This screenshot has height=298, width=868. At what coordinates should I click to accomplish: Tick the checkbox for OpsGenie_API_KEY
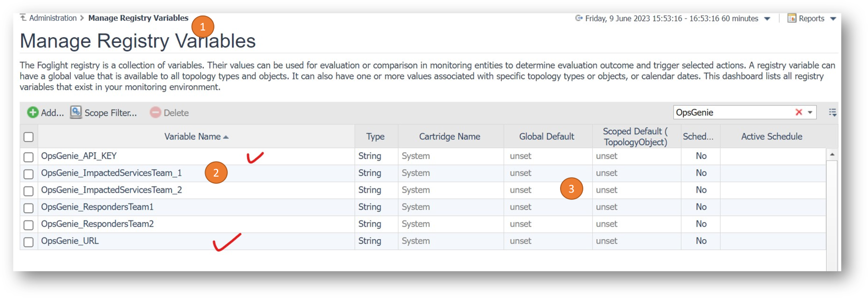point(28,156)
